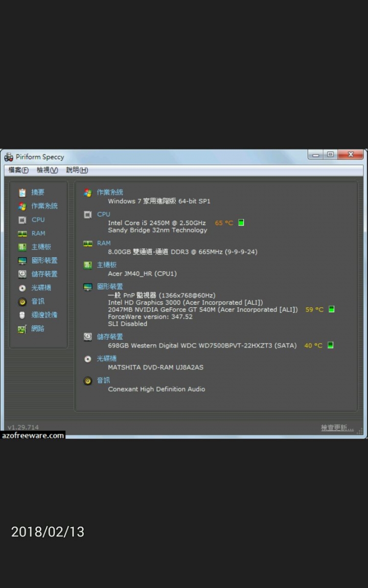
Task: Click the 儲存裝置 hard drive sidebar icon
Action: click(x=22, y=274)
